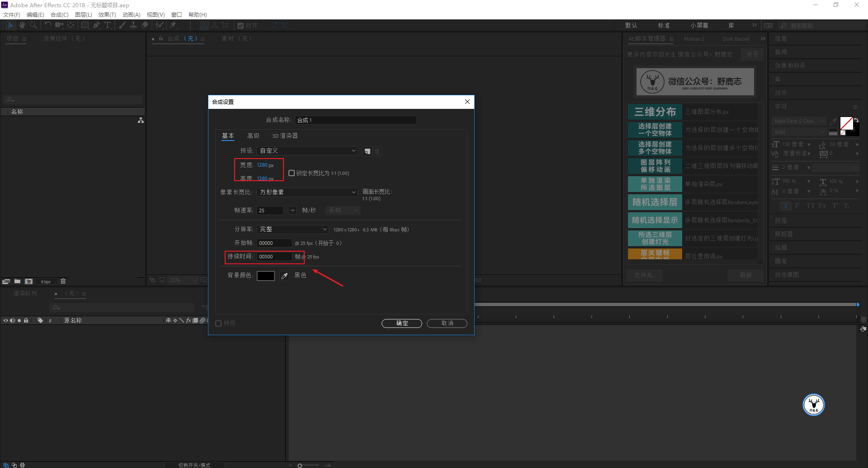This screenshot has height=468, width=868.
Task: Click the black background color swatch
Action: coord(266,276)
